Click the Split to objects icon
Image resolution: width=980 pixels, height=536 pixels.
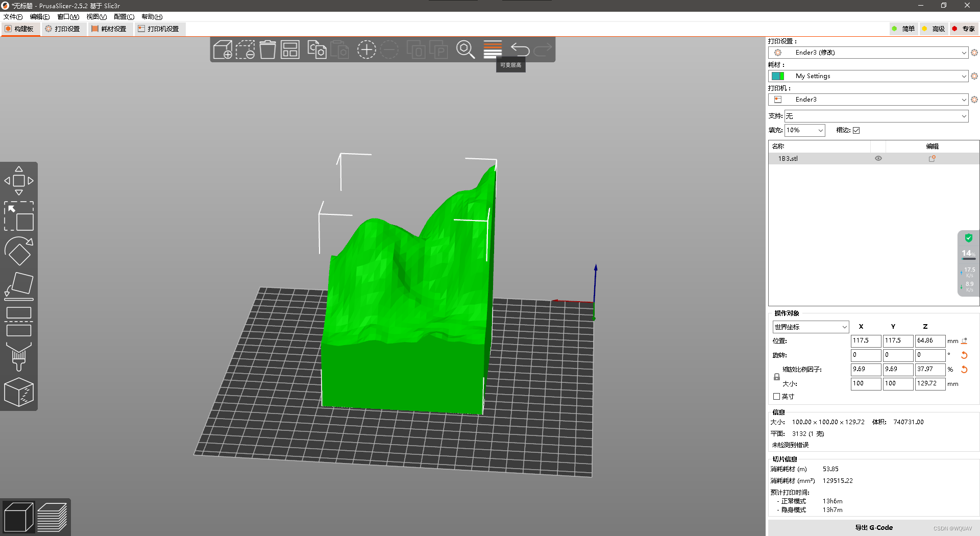(416, 50)
